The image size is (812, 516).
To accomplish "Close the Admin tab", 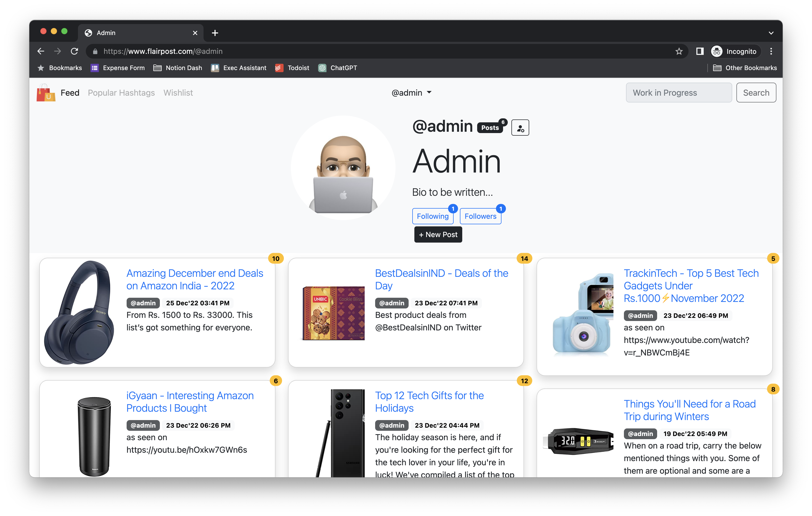I will coord(195,33).
